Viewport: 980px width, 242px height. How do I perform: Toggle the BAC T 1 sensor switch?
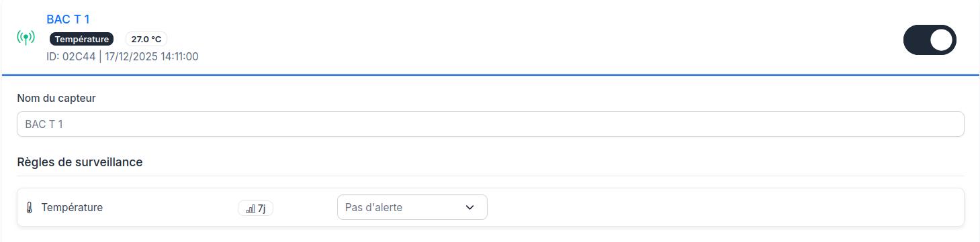coord(930,40)
